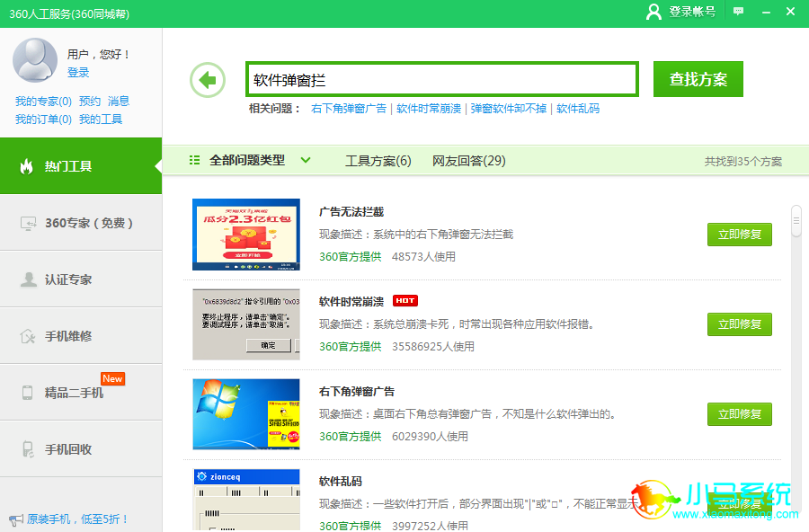809x532 pixels.
Task: Open 认证专家 sidebar item
Action: pos(81,279)
